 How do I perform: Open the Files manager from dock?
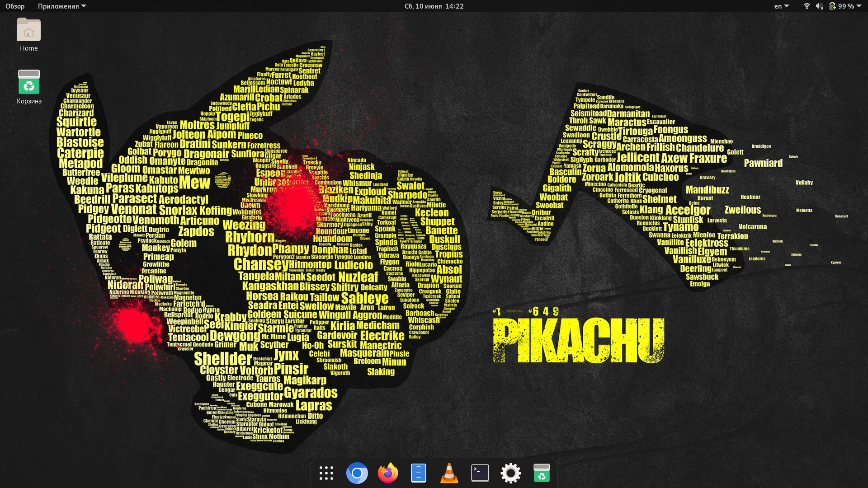pos(419,473)
